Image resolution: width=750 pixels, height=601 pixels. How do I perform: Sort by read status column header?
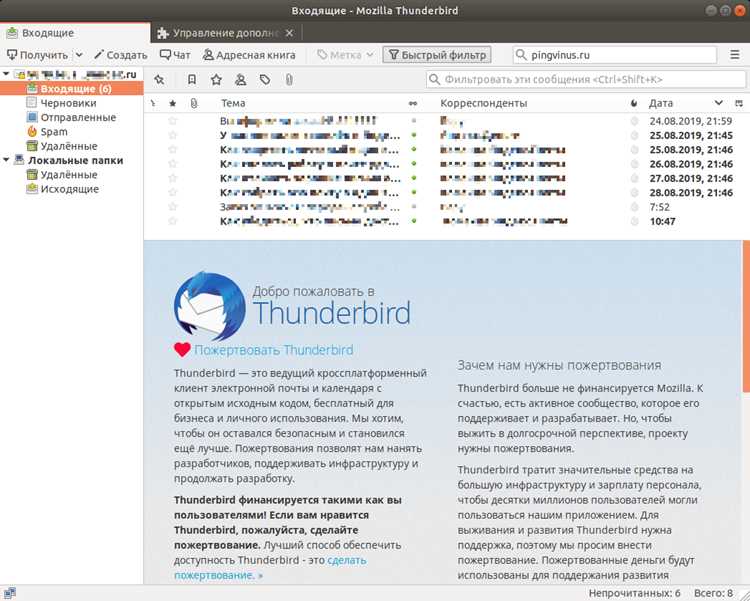click(413, 103)
